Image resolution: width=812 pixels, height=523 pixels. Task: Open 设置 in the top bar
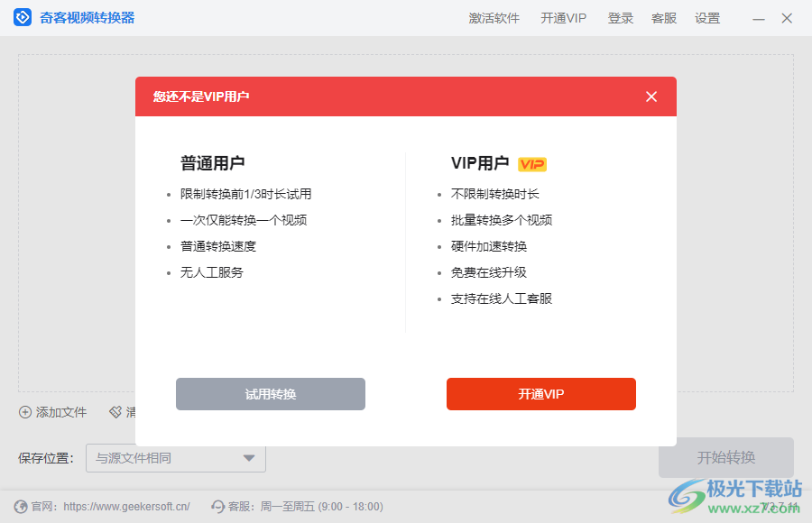707,18
